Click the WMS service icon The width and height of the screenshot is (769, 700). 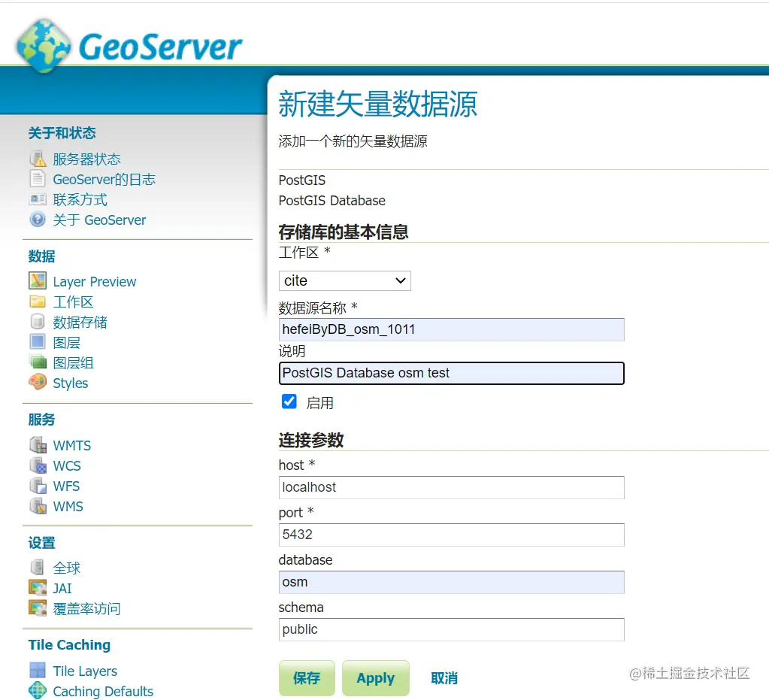pyautogui.click(x=38, y=506)
